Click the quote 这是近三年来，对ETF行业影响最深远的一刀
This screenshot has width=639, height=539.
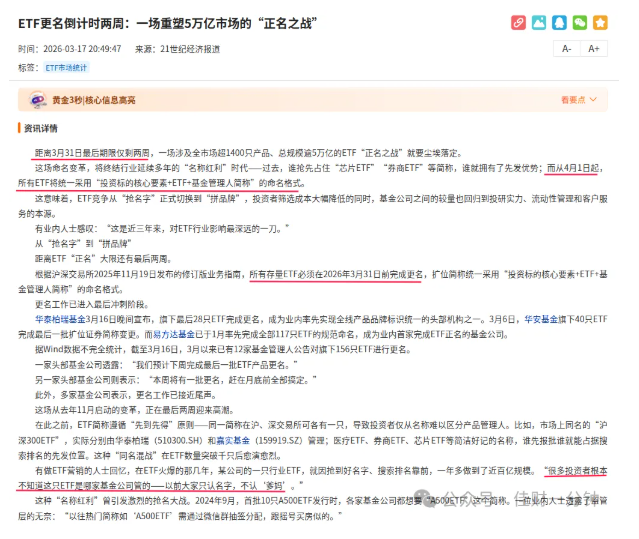198,229
